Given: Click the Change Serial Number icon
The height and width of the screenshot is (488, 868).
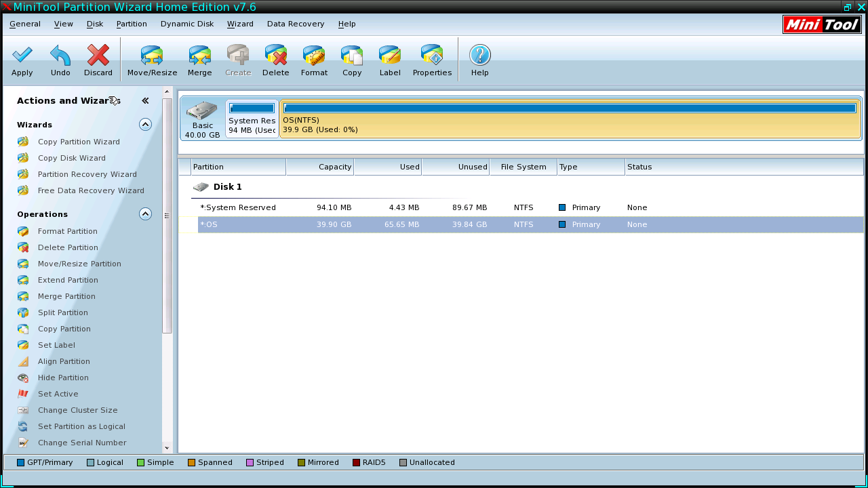Looking at the screenshot, I should [x=23, y=443].
